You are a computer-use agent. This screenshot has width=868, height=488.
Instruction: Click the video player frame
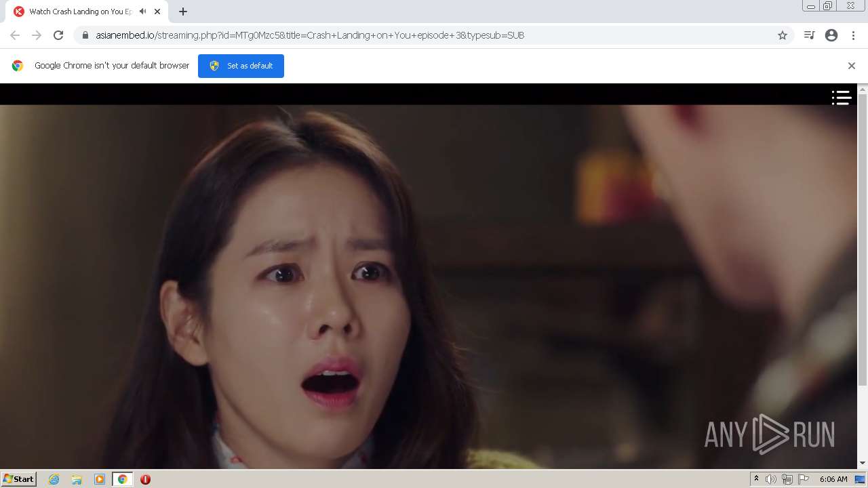click(429, 276)
